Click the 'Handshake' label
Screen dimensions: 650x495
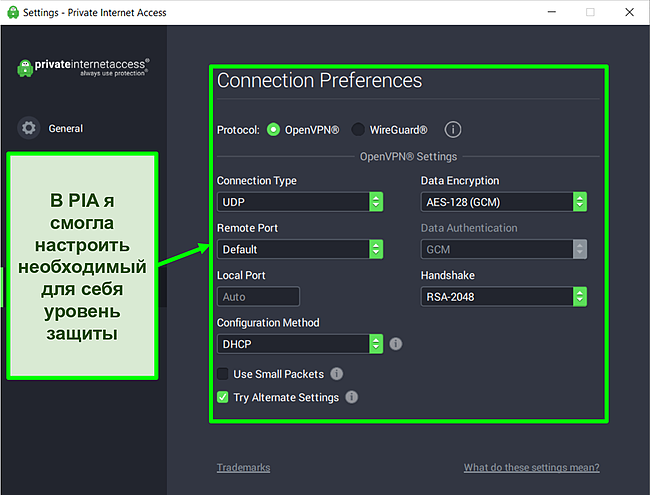[x=448, y=275]
